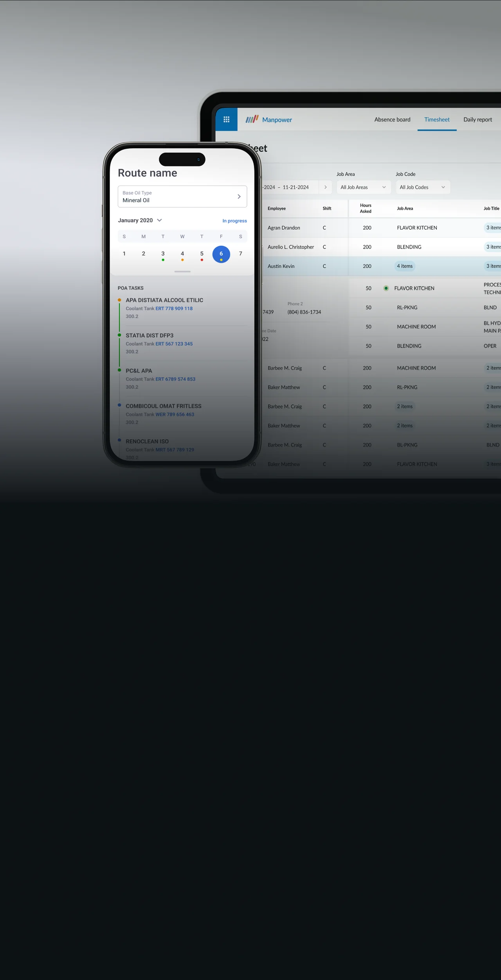501x980 pixels.
Task: Open the app grid launcher icon
Action: [x=226, y=119]
